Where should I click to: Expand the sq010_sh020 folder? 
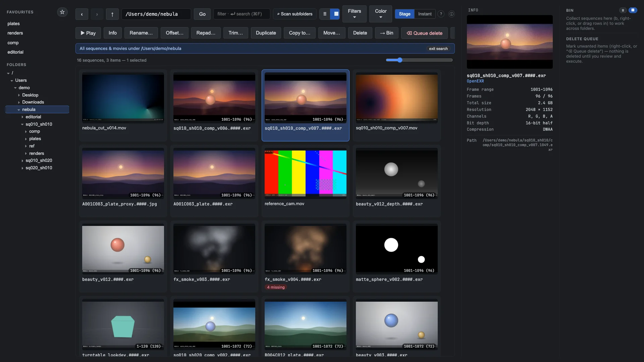(x=22, y=161)
